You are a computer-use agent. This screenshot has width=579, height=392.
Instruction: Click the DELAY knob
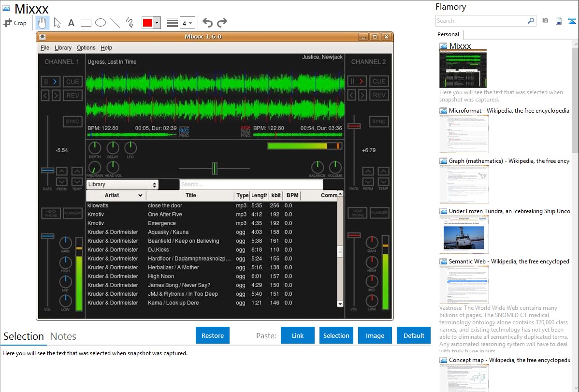113,148
